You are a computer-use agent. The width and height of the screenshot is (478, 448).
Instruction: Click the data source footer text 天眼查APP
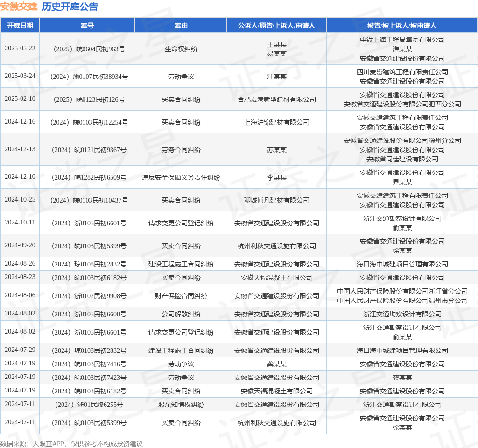48,444
